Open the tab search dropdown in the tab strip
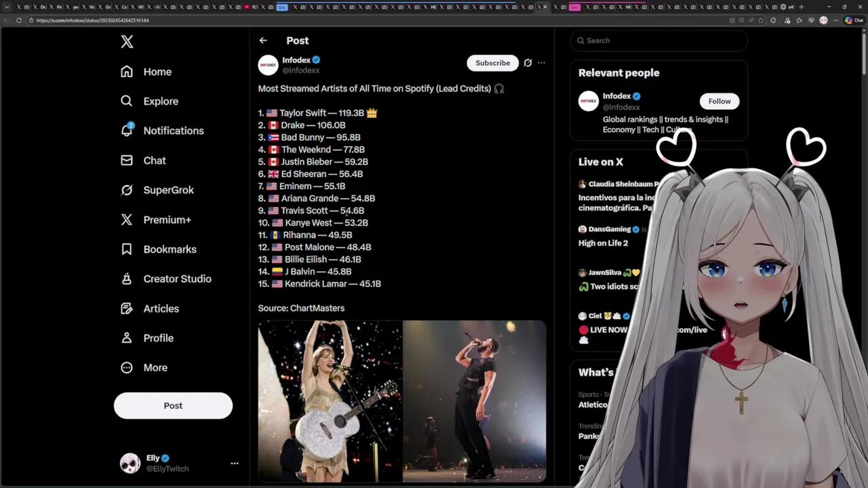Image resolution: width=868 pixels, height=488 pixels. point(6,7)
